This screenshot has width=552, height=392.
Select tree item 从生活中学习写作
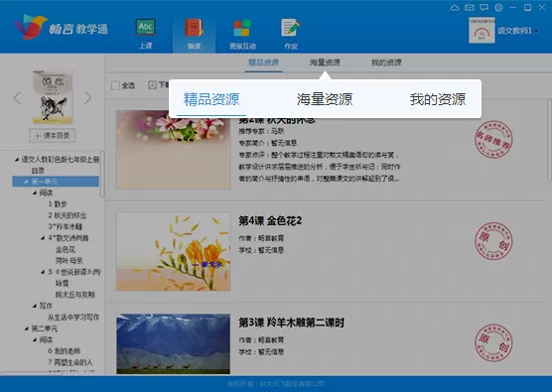73,317
